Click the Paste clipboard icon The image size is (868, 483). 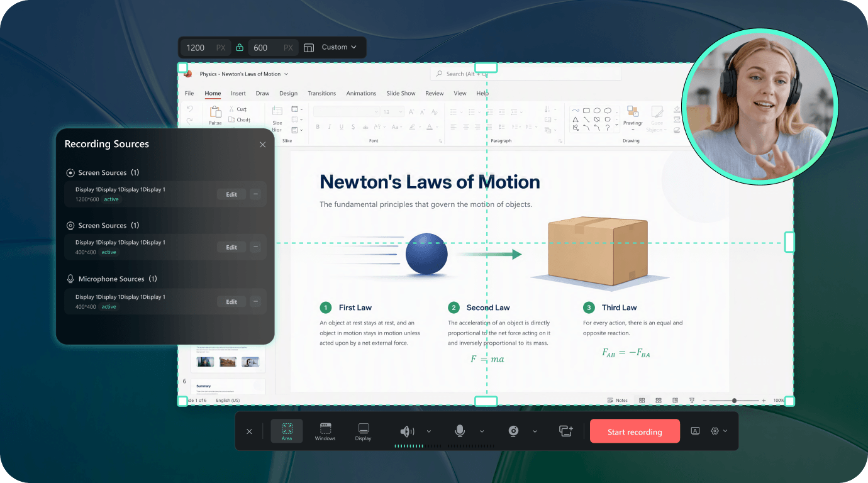tap(215, 111)
